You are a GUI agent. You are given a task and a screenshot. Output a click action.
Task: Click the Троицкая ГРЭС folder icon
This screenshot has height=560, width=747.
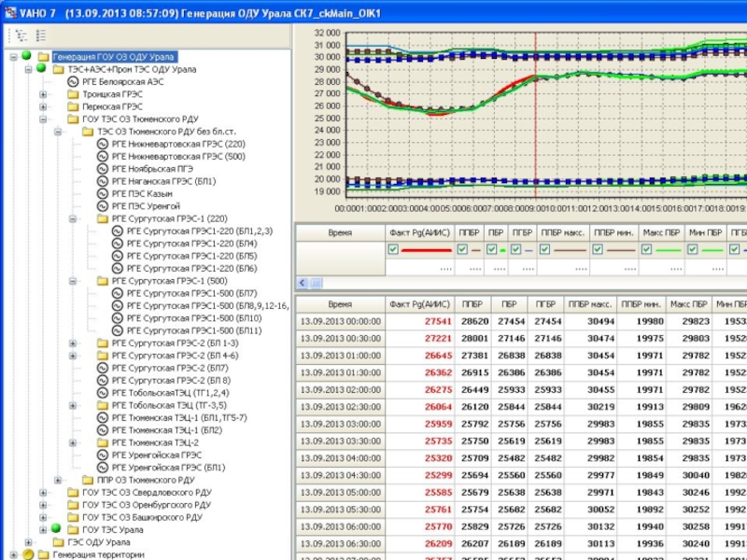point(73,94)
